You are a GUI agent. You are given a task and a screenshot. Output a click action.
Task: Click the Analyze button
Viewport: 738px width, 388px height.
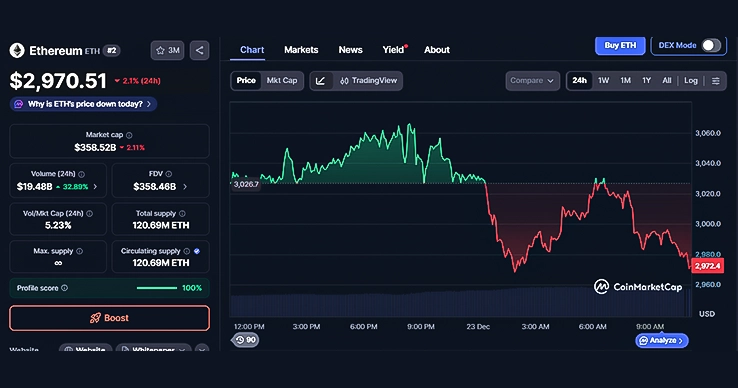click(662, 340)
